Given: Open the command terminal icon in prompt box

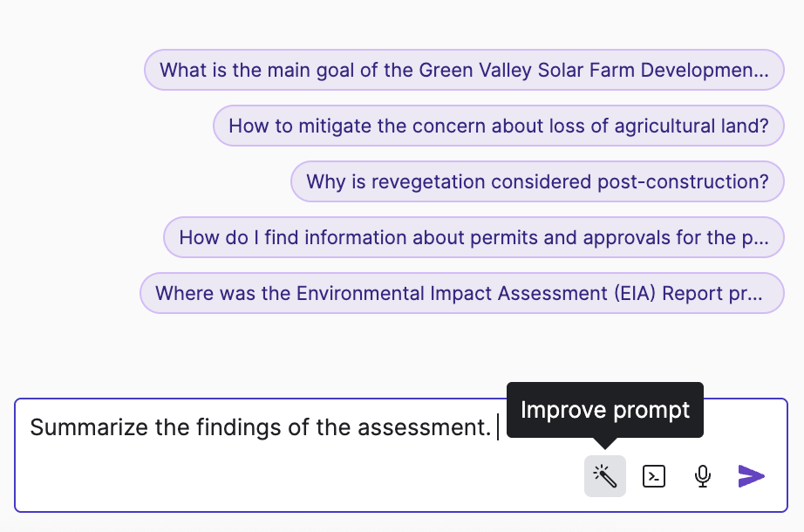Looking at the screenshot, I should click(654, 476).
